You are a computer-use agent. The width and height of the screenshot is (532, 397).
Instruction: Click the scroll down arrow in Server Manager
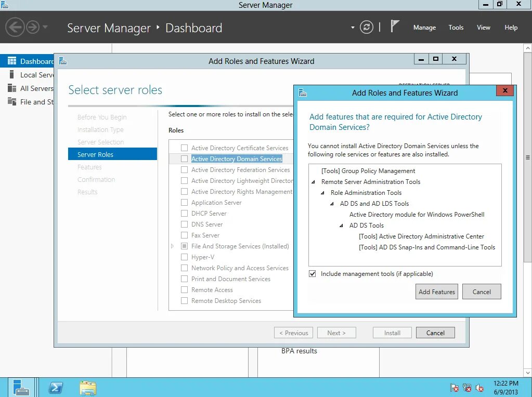[528, 373]
